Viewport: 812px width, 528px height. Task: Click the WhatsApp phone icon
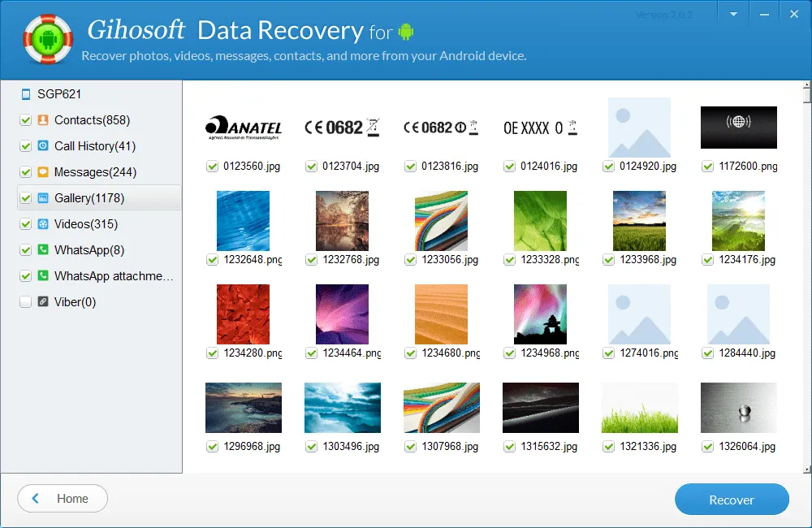[x=43, y=250]
